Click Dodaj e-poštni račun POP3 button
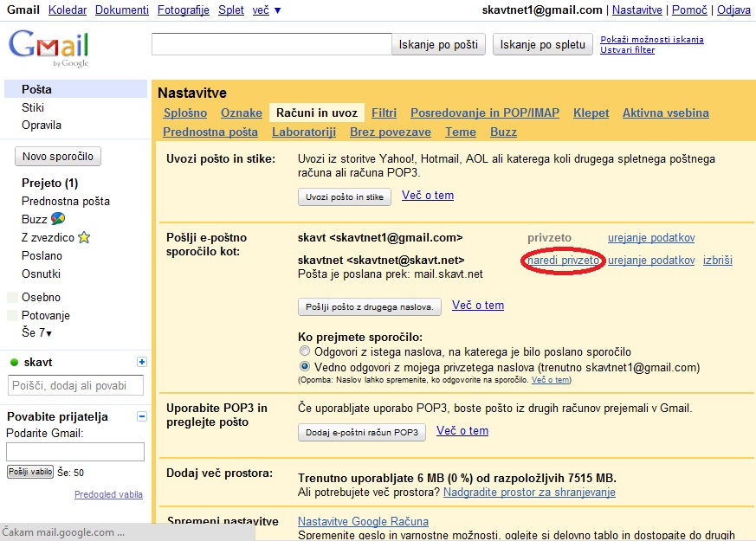756x541 pixels. [x=362, y=432]
